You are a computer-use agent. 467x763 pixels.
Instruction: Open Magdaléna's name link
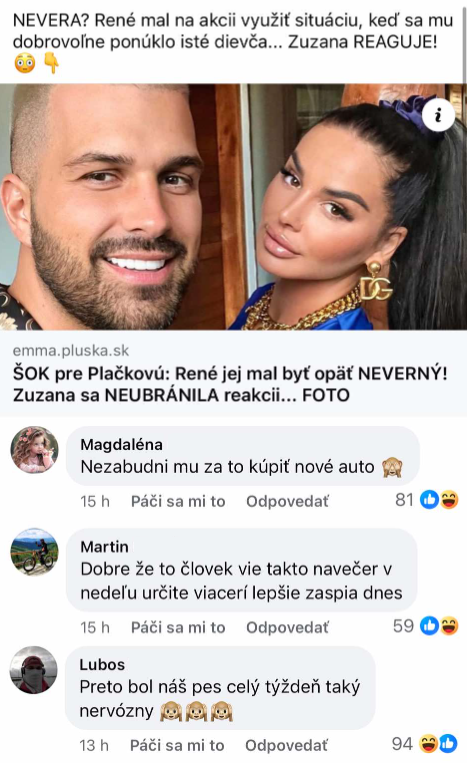[122, 444]
